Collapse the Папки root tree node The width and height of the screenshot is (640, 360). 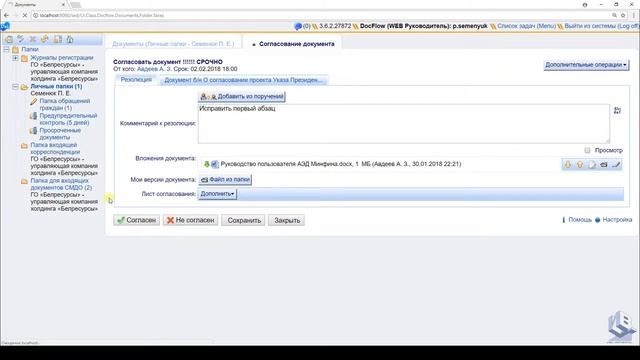click(x=7, y=49)
